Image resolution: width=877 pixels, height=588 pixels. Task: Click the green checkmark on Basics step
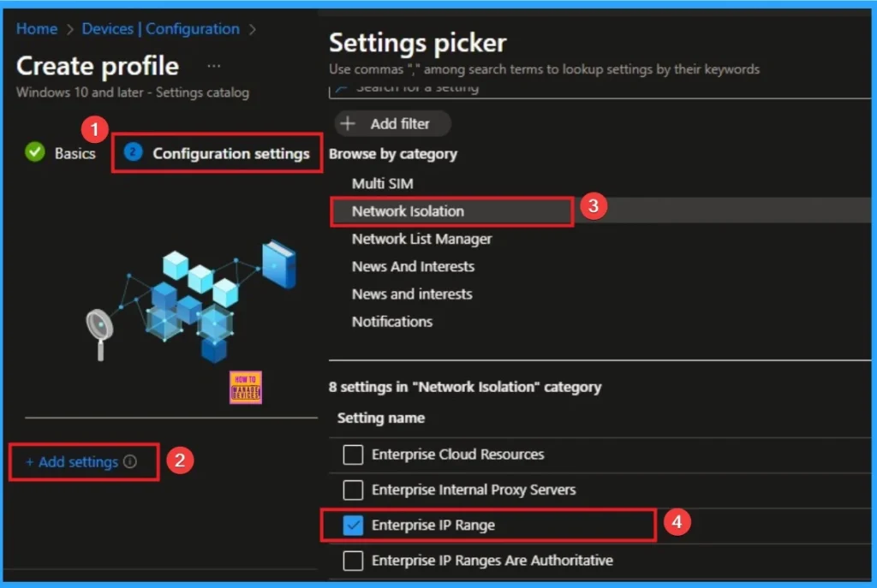point(34,153)
